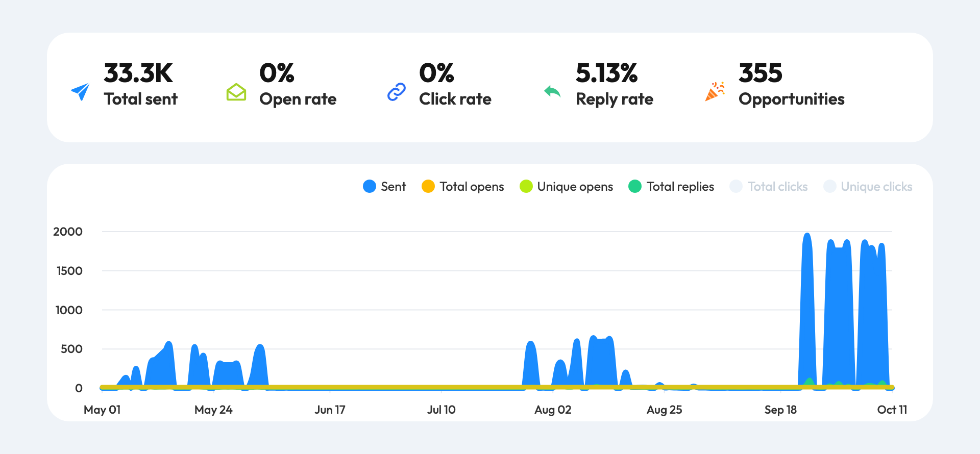Click the Aug 25 axis label

tap(664, 410)
